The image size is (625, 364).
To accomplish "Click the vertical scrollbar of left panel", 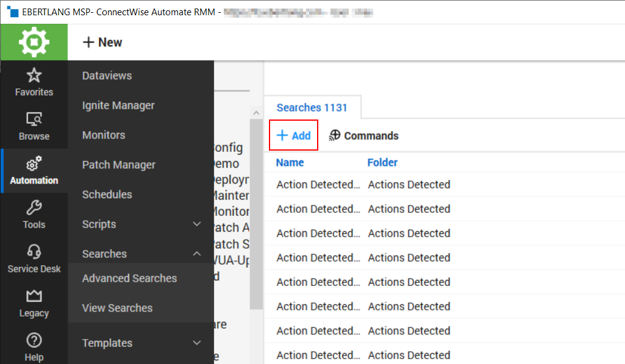I will coord(256,213).
